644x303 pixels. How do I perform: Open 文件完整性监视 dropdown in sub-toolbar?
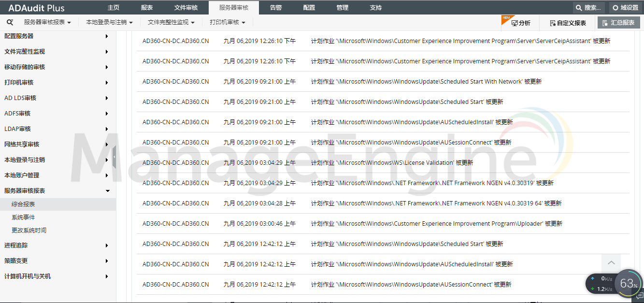(x=171, y=22)
